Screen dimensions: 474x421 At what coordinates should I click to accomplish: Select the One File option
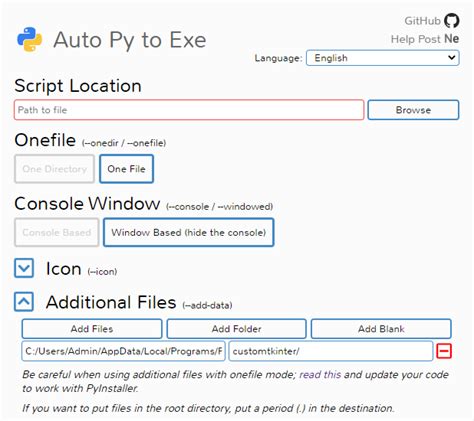pyautogui.click(x=126, y=169)
